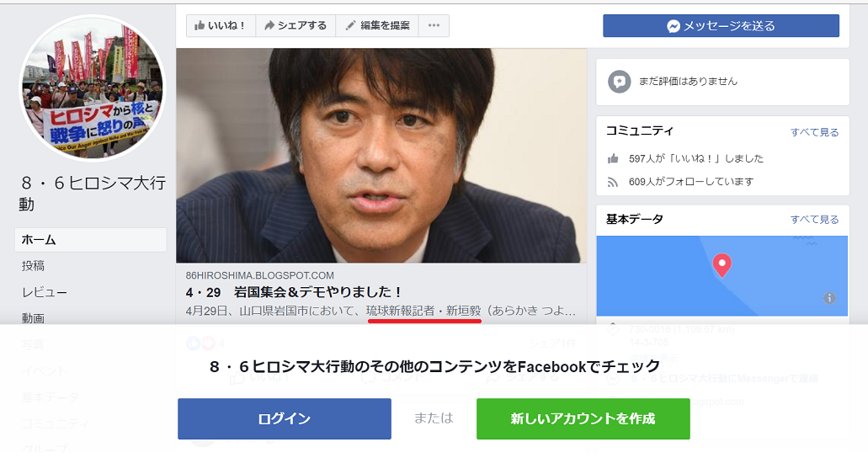Open the 8・6ヒロシマ大行動 page title
The image size is (868, 458).
(93, 194)
